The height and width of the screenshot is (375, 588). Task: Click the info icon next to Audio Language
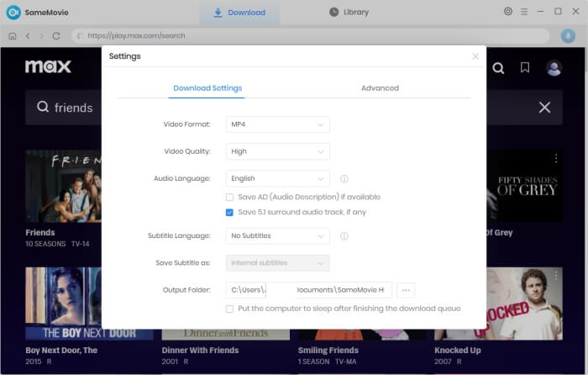pos(344,179)
